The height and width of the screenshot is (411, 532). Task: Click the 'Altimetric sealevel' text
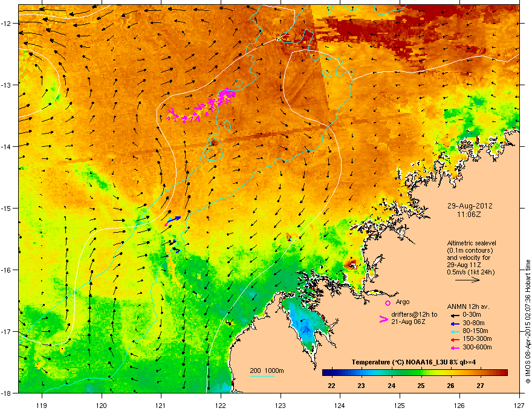(x=472, y=243)
